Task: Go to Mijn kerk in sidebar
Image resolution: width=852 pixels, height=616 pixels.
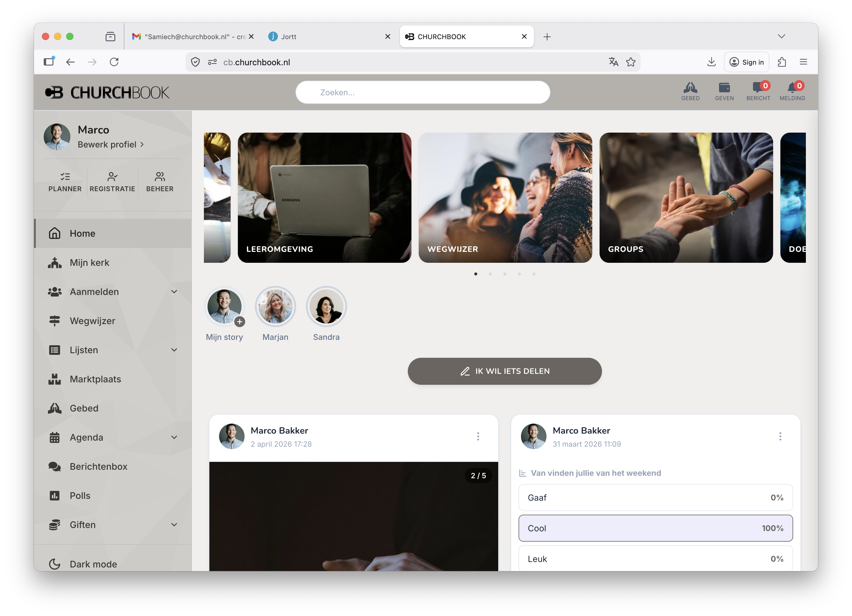Action: coord(90,262)
